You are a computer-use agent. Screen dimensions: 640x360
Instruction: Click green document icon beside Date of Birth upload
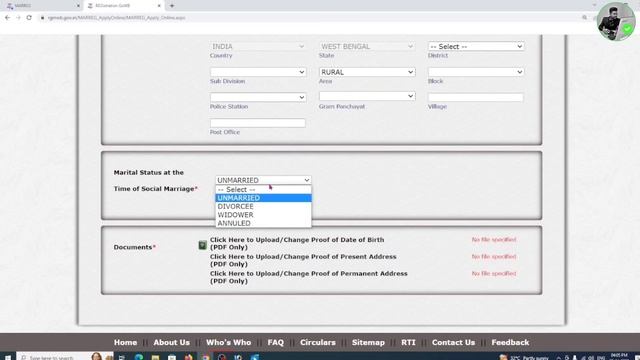(202, 245)
